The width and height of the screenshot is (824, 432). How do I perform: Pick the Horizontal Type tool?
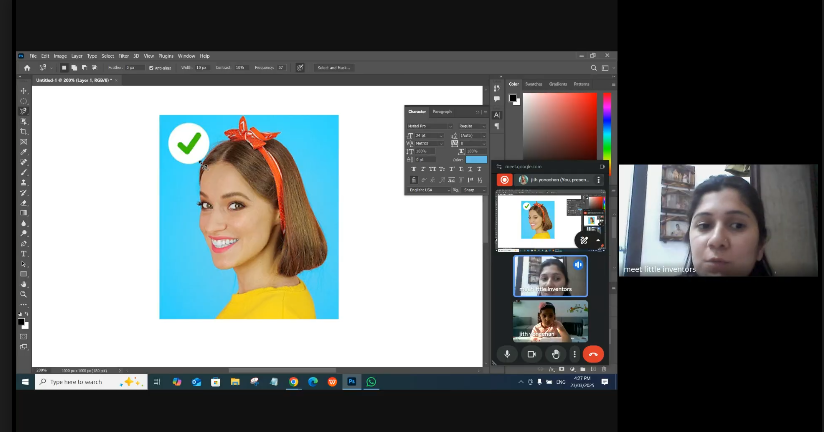(24, 253)
